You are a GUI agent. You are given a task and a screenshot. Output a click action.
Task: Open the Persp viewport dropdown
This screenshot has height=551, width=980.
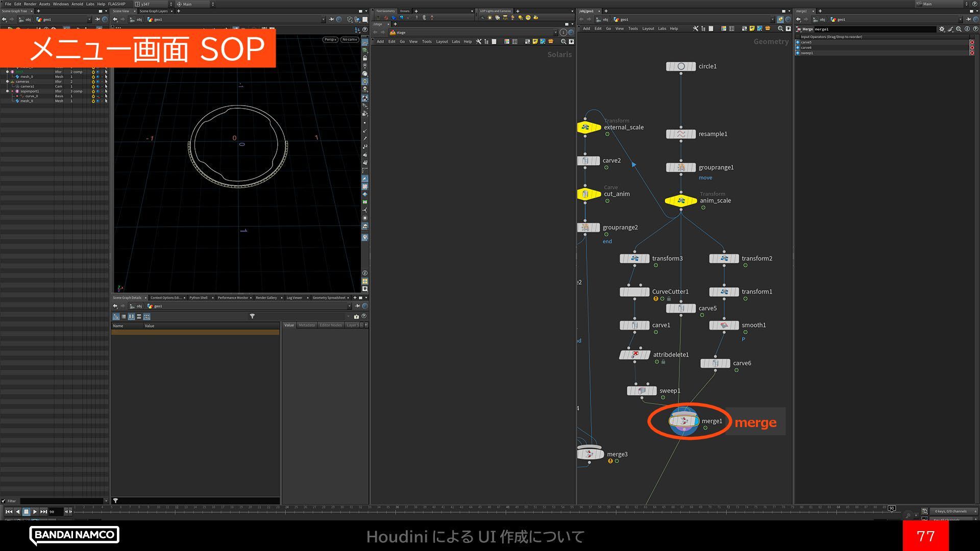click(x=330, y=39)
